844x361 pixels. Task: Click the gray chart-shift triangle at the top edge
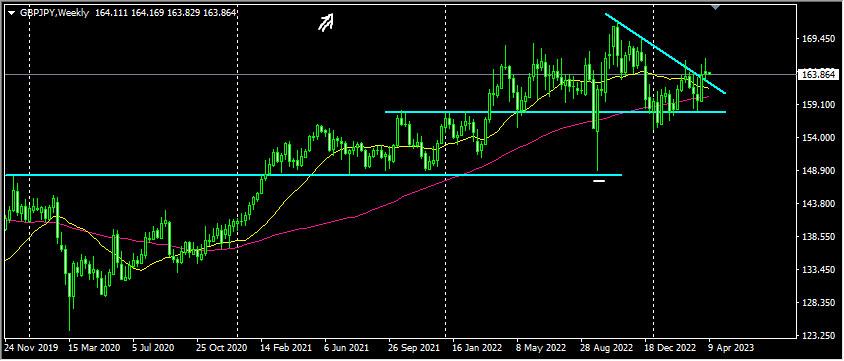pos(715,7)
